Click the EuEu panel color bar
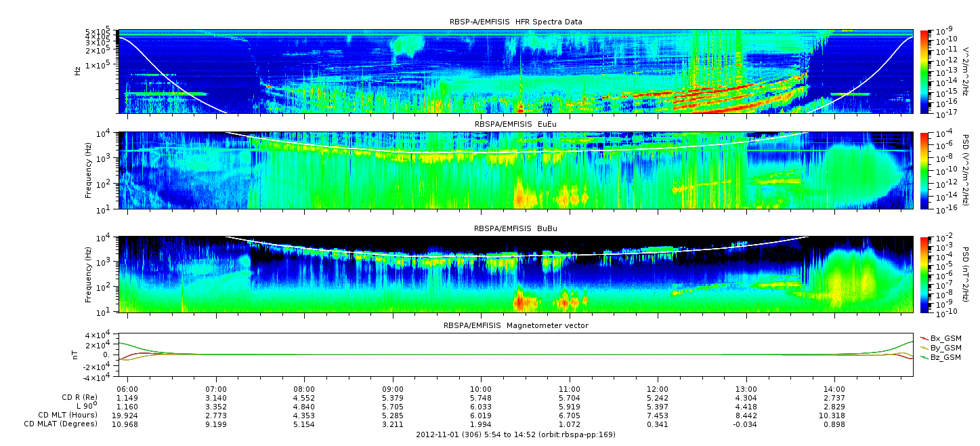 tap(924, 171)
